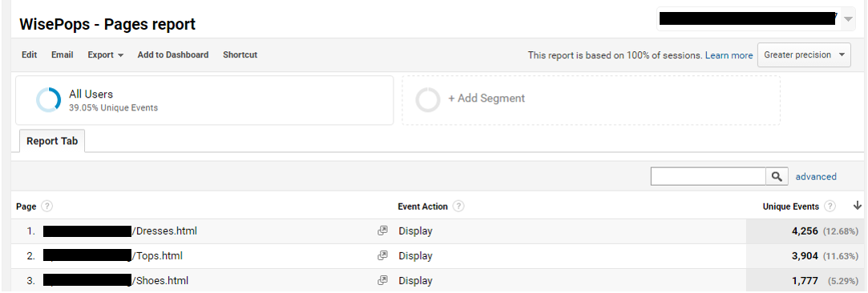Image resolution: width=868 pixels, height=293 pixels.
Task: Click the sort arrow for Unique Events
Action: pyautogui.click(x=858, y=206)
